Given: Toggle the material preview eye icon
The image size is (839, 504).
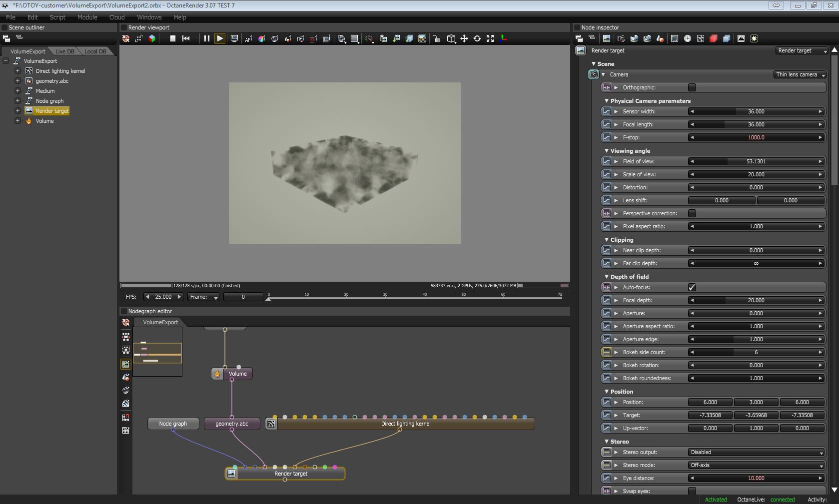Looking at the screenshot, I should [x=126, y=390].
